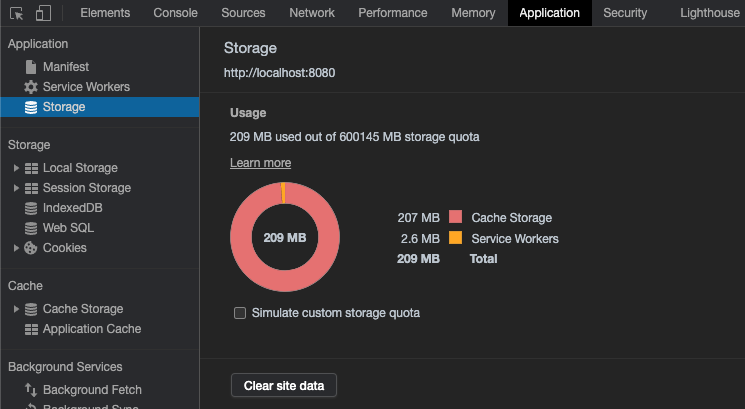745x409 pixels.
Task: Click the Local Storage grid icon
Action: tap(31, 168)
